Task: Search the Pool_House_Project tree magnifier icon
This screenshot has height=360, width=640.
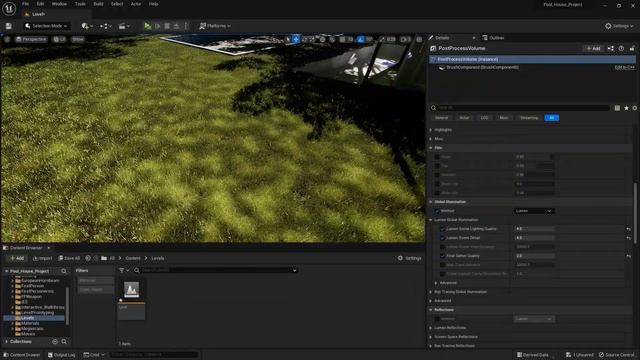Action: (64, 271)
